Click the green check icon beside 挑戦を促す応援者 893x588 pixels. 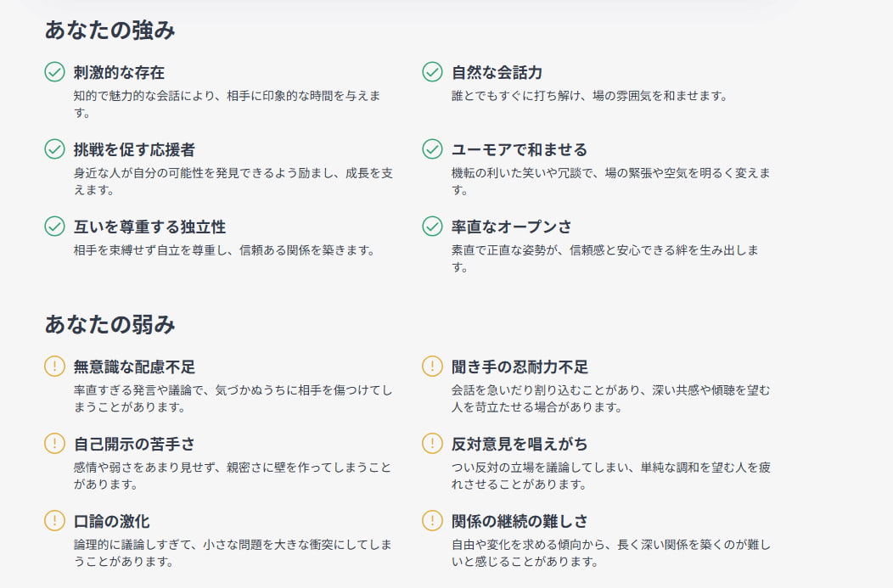tap(54, 149)
